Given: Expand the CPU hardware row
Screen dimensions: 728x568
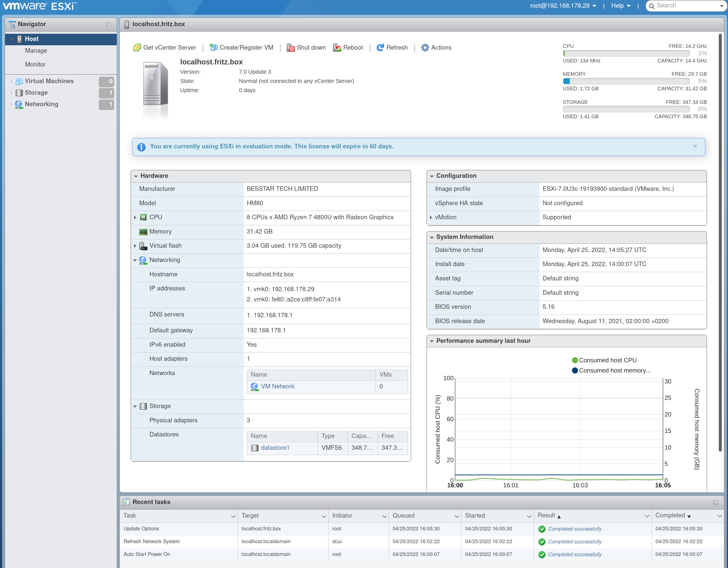Looking at the screenshot, I should [x=135, y=218].
